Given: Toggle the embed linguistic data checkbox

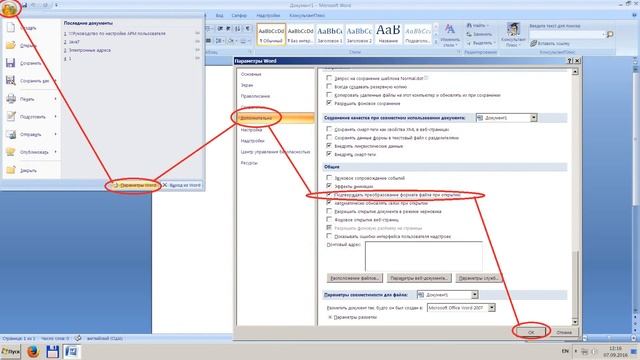Looking at the screenshot, I should (x=329, y=145).
